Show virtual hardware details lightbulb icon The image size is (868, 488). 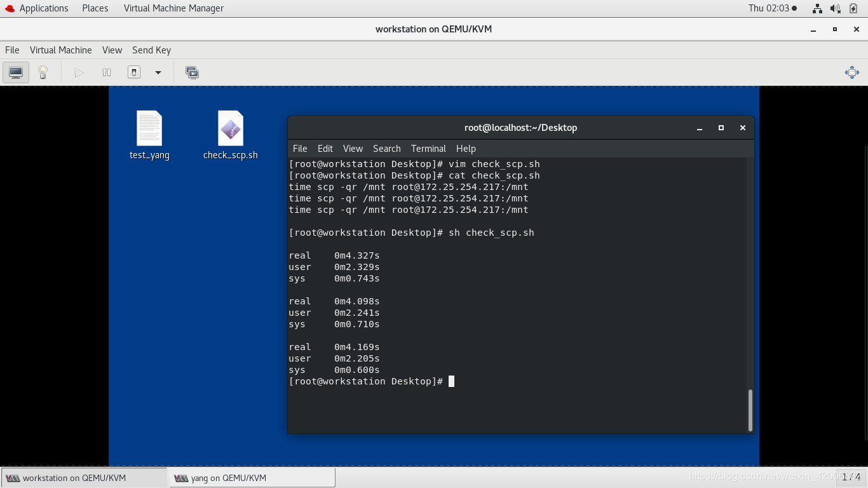pyautogui.click(x=43, y=72)
